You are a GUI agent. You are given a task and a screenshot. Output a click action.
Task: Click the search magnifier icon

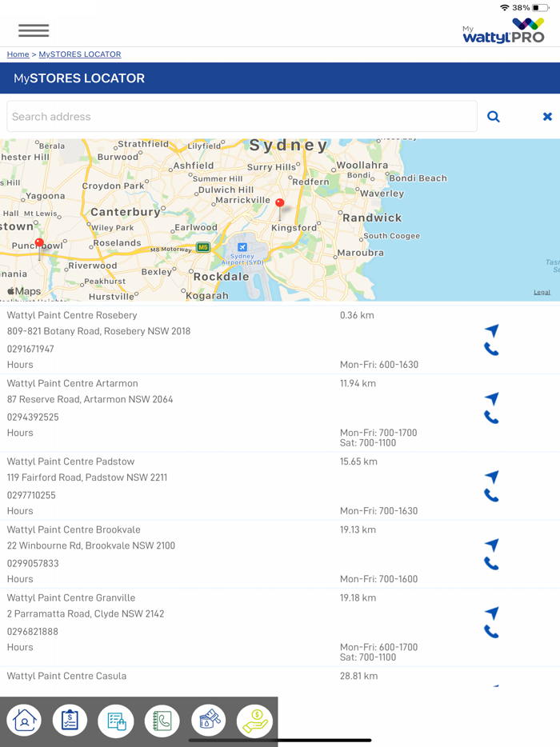pos(494,117)
